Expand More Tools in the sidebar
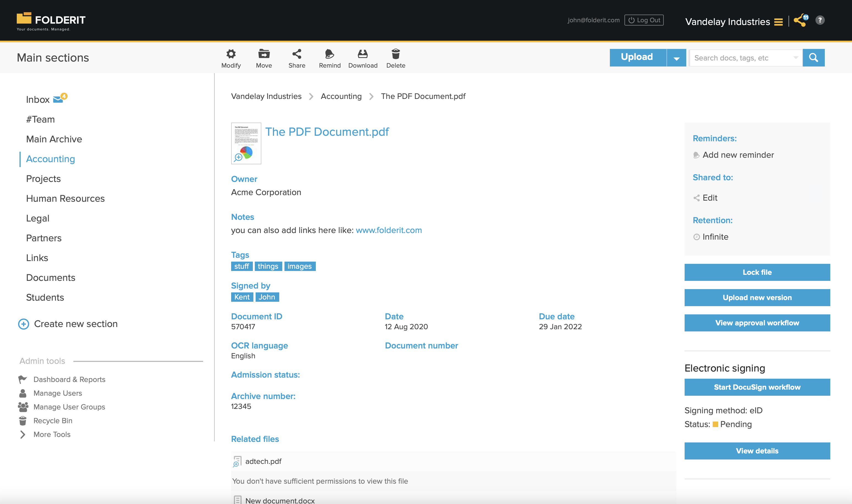The height and width of the screenshot is (504, 852). pyautogui.click(x=51, y=434)
